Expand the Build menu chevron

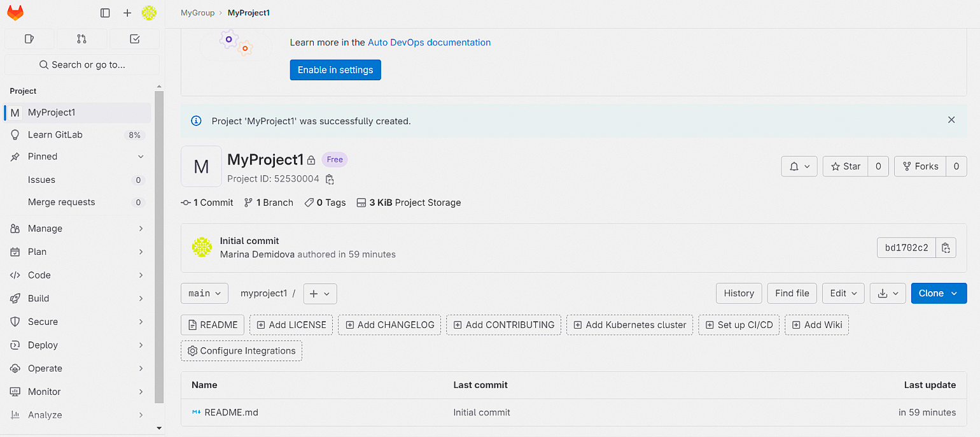pos(141,298)
